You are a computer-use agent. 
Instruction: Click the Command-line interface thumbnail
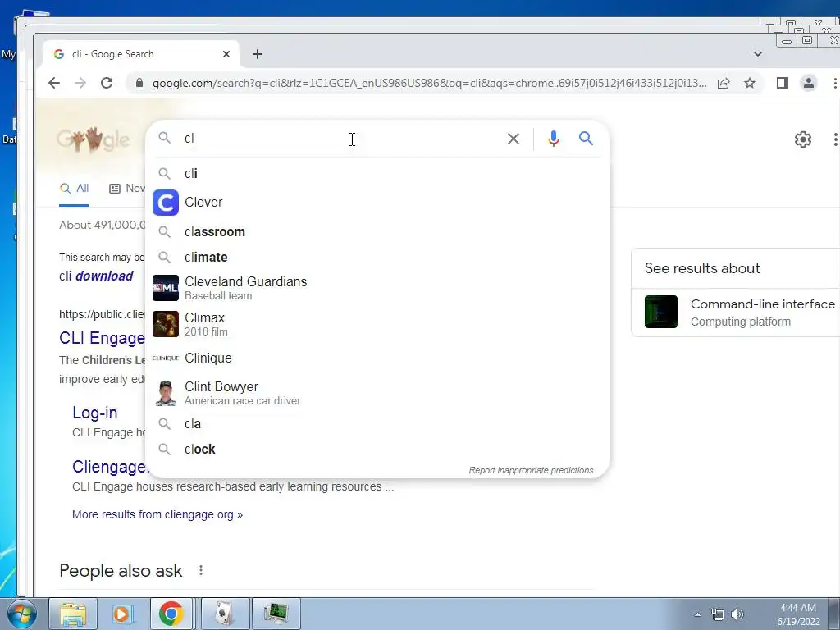pos(660,312)
